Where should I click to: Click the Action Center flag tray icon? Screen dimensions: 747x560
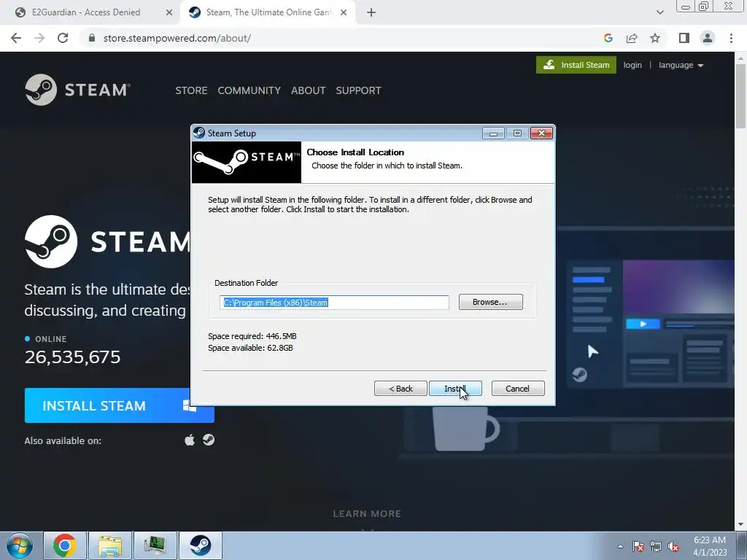click(638, 546)
